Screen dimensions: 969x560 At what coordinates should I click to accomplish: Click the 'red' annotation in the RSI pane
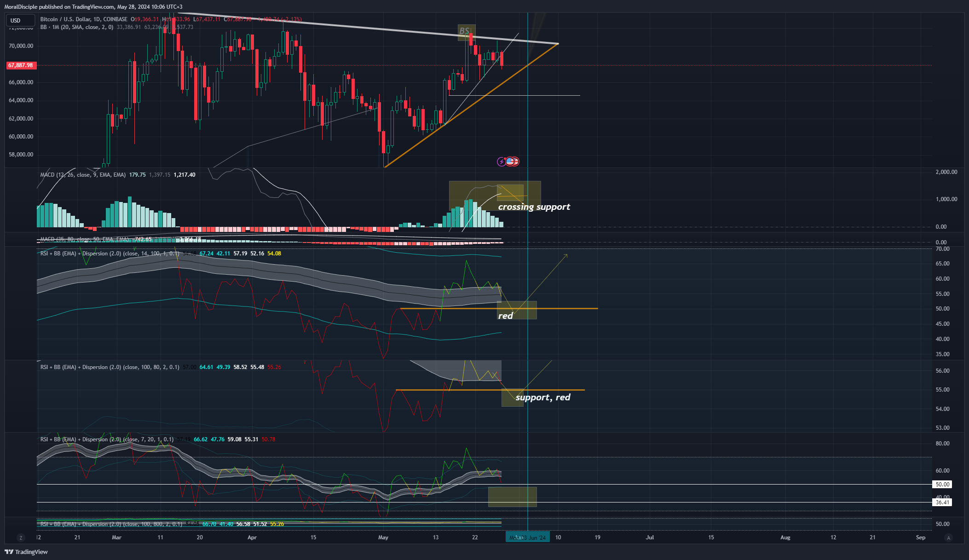(505, 316)
